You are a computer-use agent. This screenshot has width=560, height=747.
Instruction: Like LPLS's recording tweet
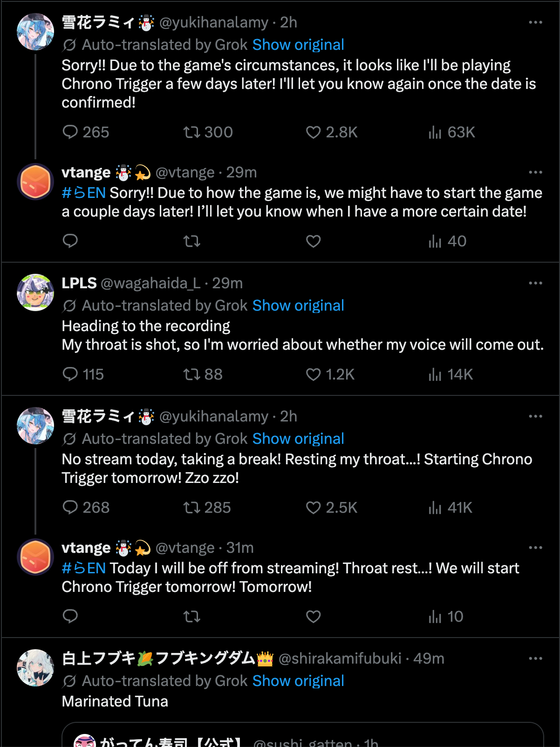[x=313, y=374]
